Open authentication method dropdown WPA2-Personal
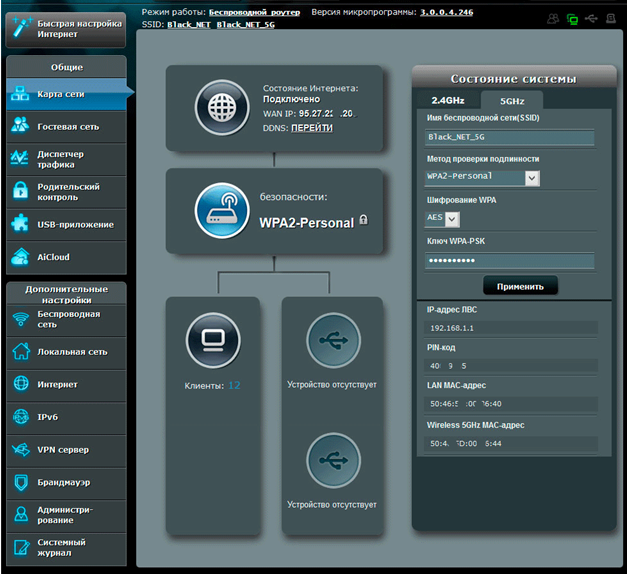 point(482,178)
